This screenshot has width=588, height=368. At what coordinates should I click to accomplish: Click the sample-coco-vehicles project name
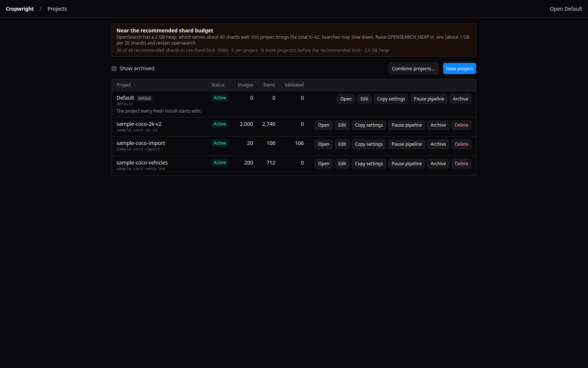(142, 163)
